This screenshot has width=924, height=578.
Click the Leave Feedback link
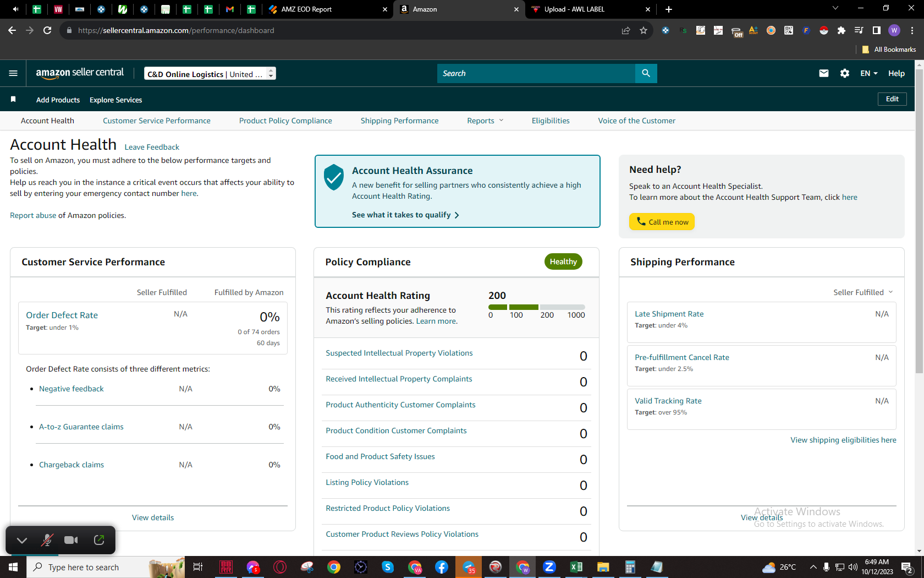tap(152, 147)
